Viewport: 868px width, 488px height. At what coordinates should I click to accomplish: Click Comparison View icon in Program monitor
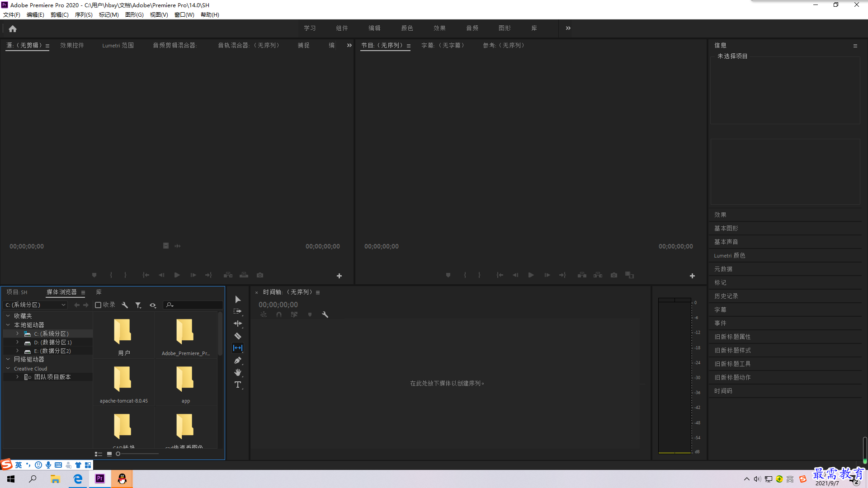pyautogui.click(x=630, y=275)
